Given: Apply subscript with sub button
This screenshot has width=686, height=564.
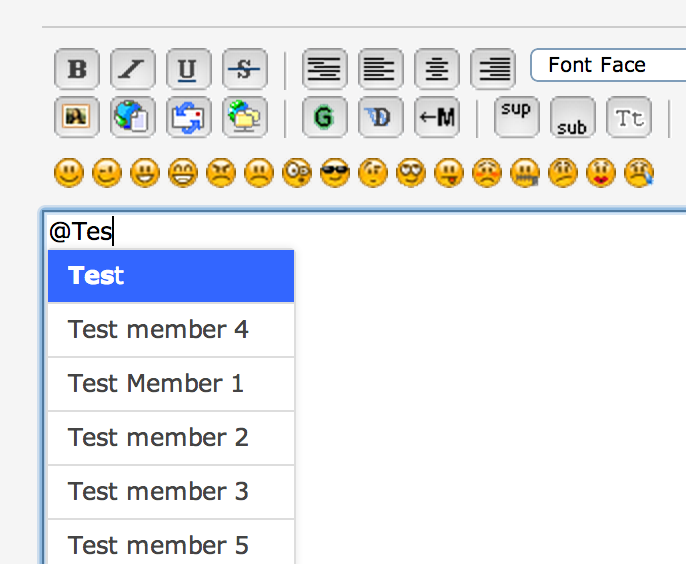Looking at the screenshot, I should (573, 117).
